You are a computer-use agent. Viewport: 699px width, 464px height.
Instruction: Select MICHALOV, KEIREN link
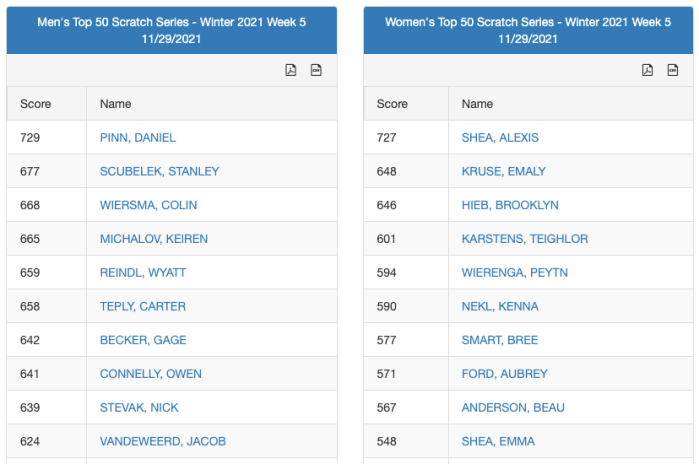coord(154,239)
